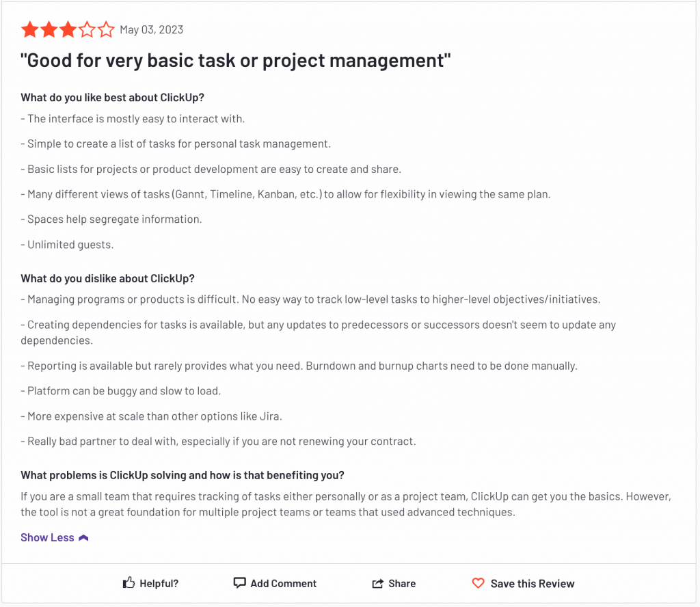
Task: Click the fourth empty rating star
Action: pos(87,30)
